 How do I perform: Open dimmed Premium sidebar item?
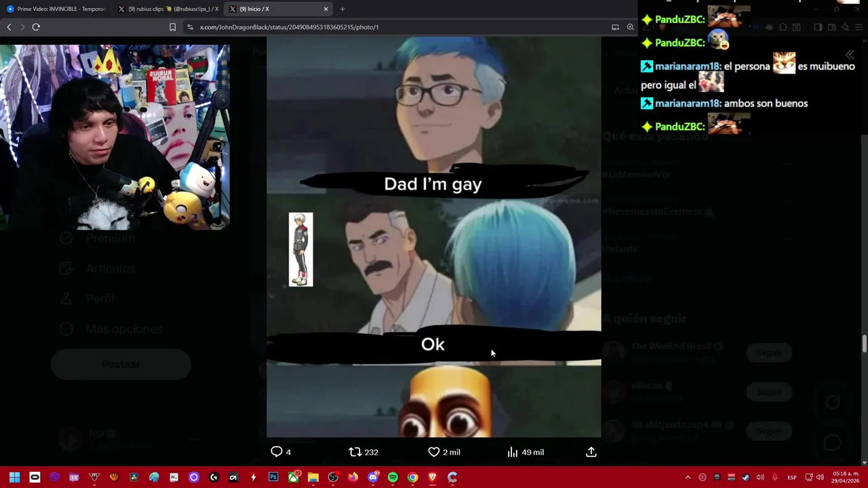97,238
